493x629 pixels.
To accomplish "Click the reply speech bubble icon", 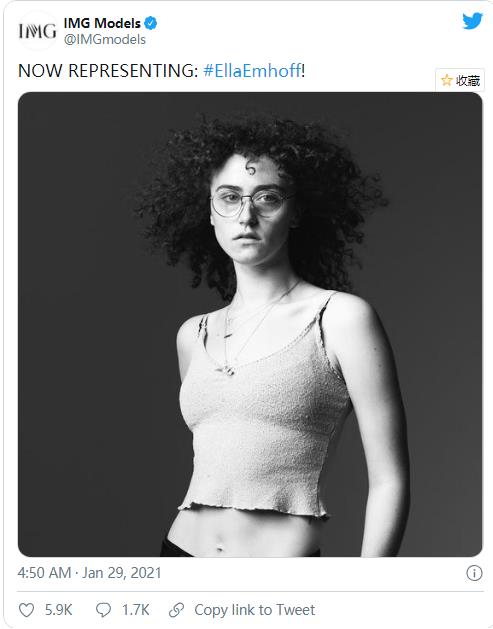I will pos(103,610).
